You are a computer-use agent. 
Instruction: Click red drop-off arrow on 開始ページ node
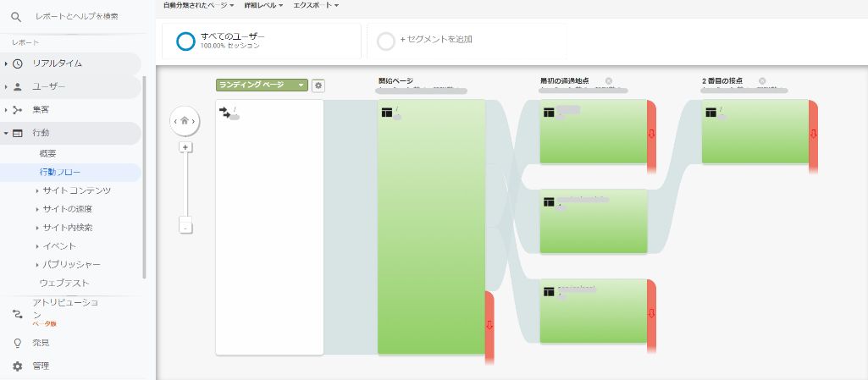coord(489,325)
